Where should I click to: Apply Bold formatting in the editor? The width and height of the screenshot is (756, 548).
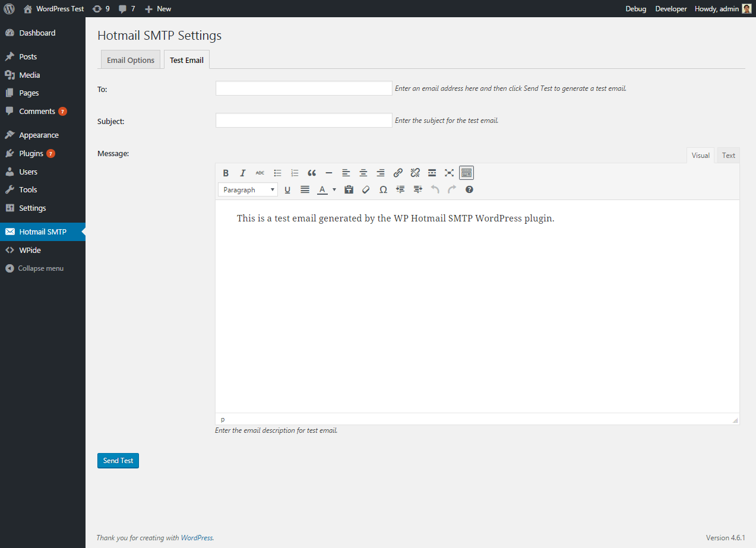click(226, 173)
